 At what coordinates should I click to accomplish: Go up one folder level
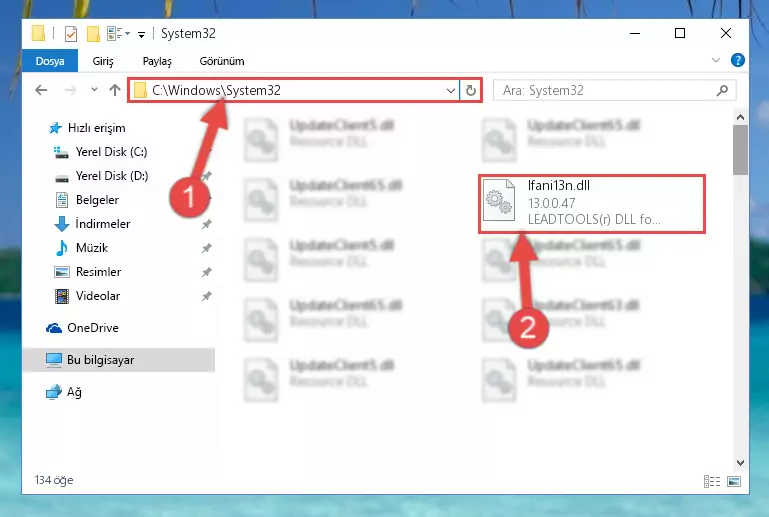[115, 90]
